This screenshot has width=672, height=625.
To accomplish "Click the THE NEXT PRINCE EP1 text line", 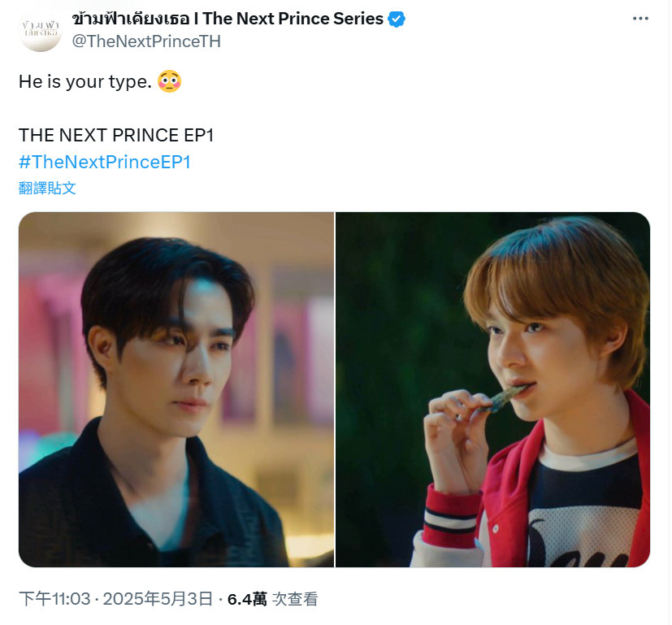I will point(116,135).
